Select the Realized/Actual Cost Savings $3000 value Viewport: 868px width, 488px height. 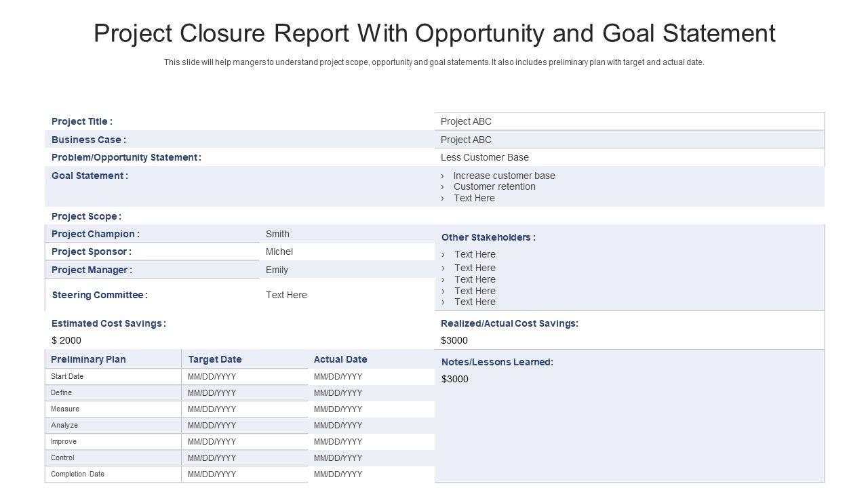point(454,340)
